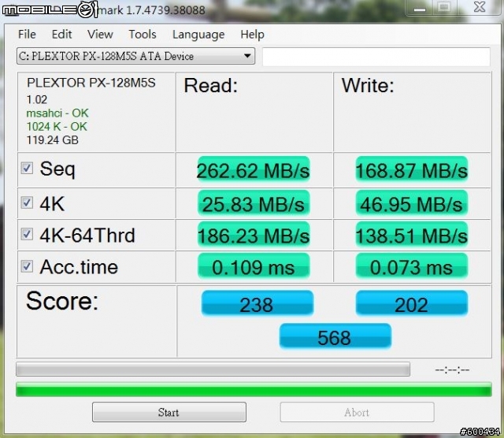
Task: Click the Seq read result 262.62 MB/s
Action: (x=254, y=169)
